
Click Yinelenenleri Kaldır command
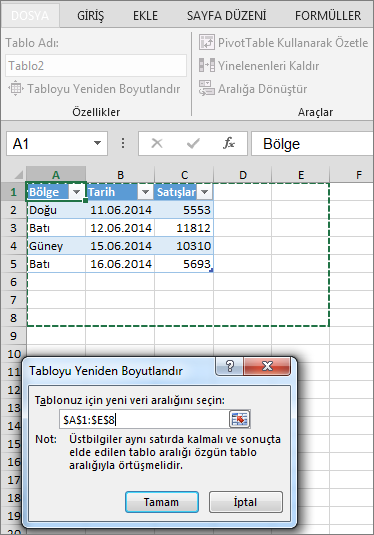(x=259, y=66)
